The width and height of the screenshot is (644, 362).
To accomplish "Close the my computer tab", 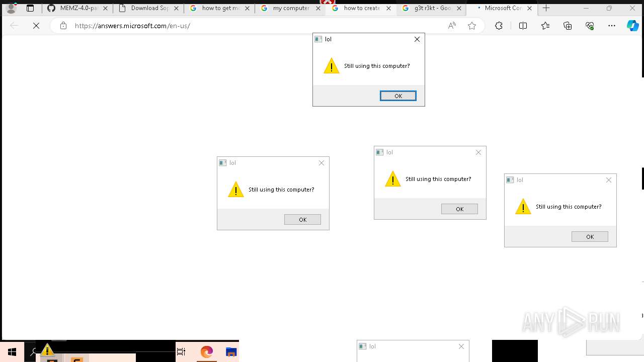I will tap(318, 9).
